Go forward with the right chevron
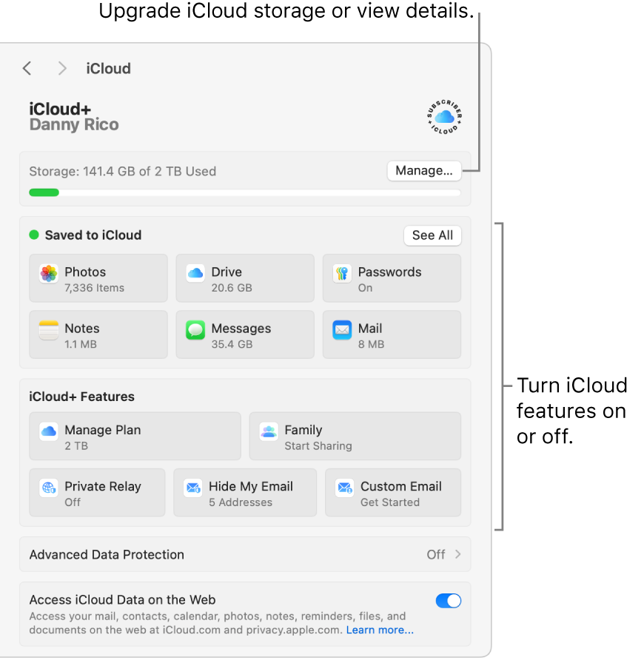This screenshot has height=660, width=644. [x=62, y=69]
